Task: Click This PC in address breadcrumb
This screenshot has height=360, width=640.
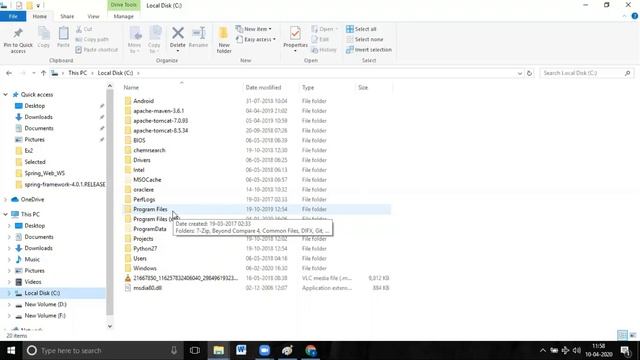Action: [78, 73]
